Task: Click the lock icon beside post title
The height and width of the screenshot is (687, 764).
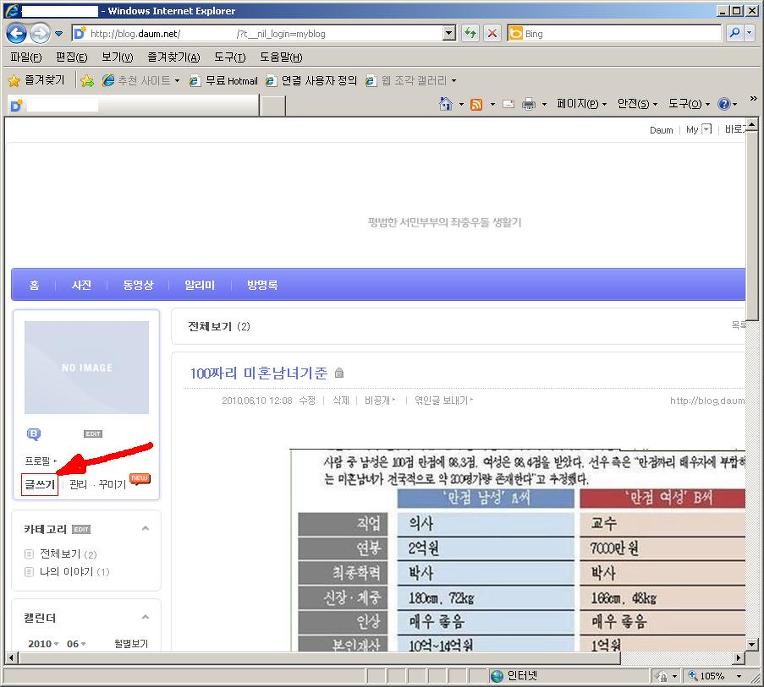Action: (340, 373)
